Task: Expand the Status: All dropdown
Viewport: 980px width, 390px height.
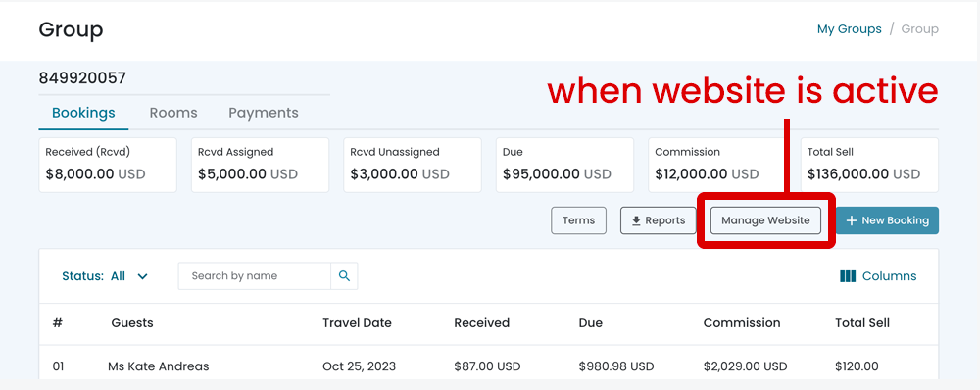Action: tap(105, 276)
